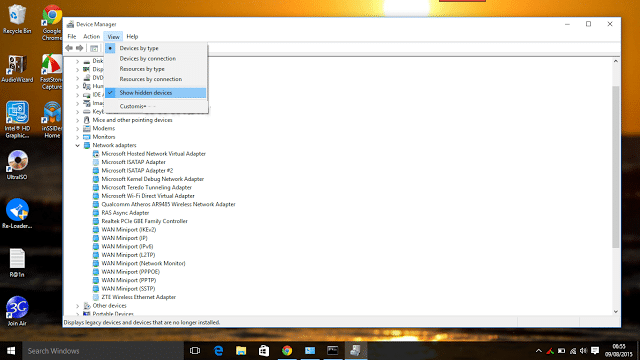Collapse the Network adapters node
This screenshot has width=640, height=360.
(78, 145)
